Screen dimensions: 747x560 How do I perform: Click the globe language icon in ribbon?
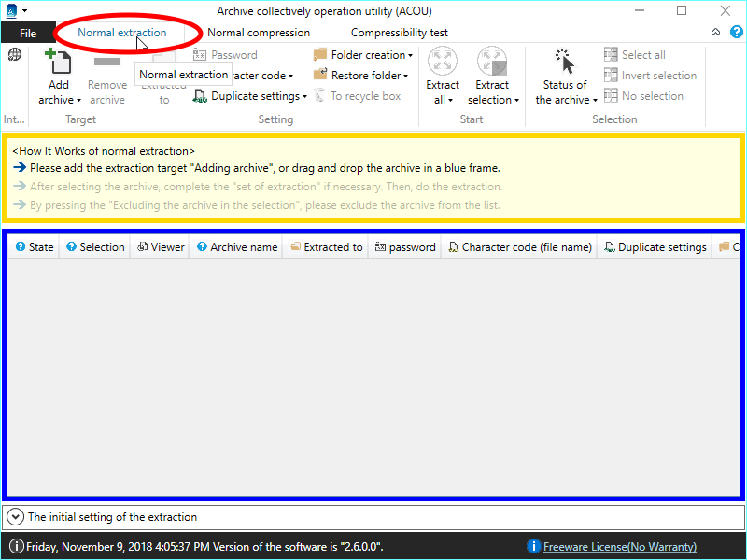pos(15,55)
